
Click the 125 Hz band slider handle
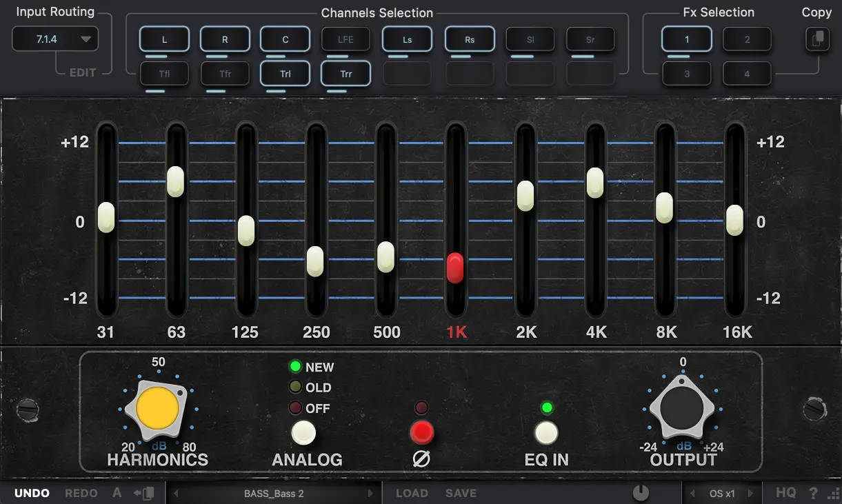point(246,230)
